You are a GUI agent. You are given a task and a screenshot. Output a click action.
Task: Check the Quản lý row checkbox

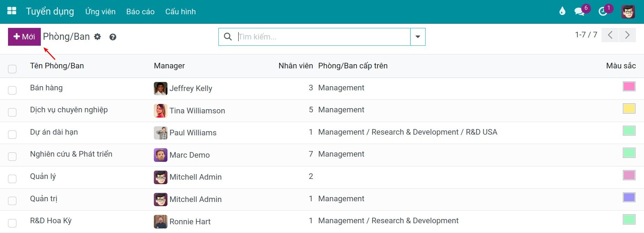point(12,179)
